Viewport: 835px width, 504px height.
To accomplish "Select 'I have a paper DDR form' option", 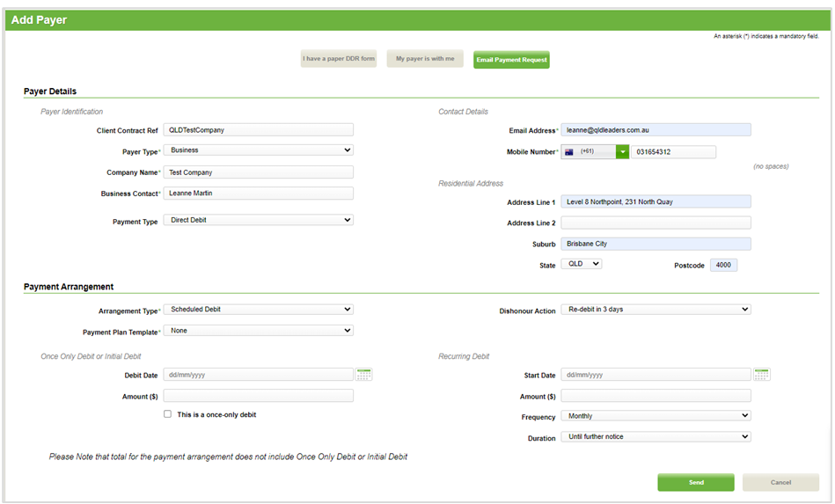I will (339, 60).
